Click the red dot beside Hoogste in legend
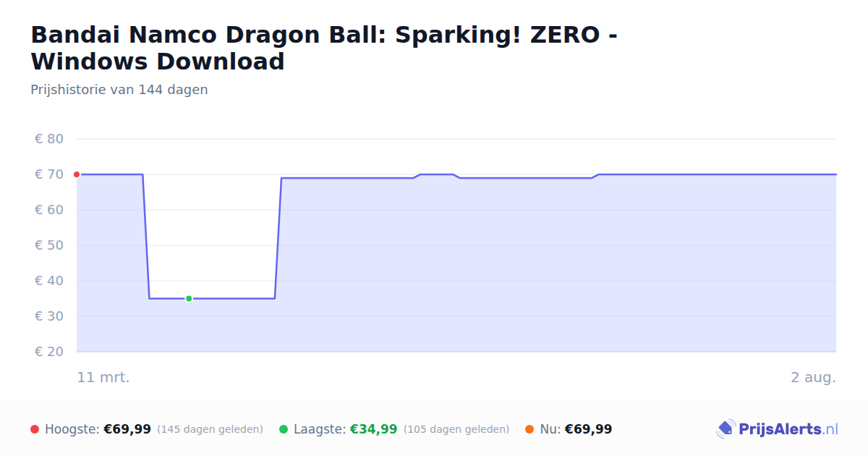868x456 pixels. pyautogui.click(x=35, y=429)
